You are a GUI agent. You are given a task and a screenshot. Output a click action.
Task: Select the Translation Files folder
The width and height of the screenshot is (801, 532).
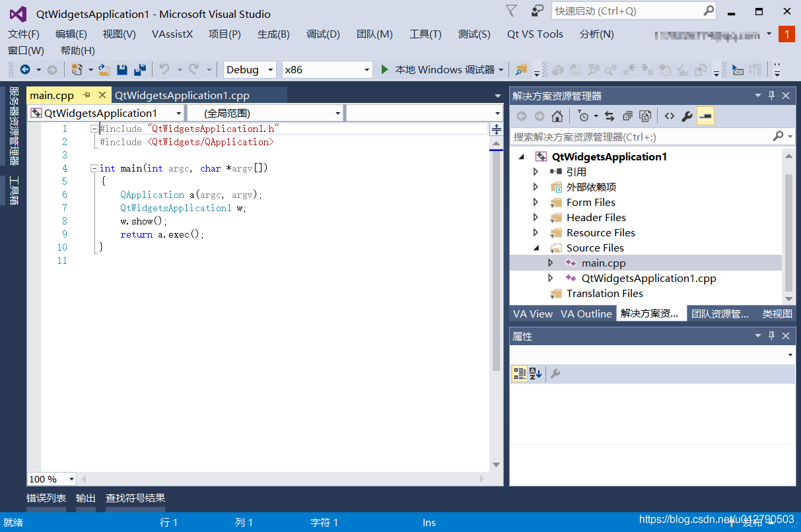pos(604,293)
